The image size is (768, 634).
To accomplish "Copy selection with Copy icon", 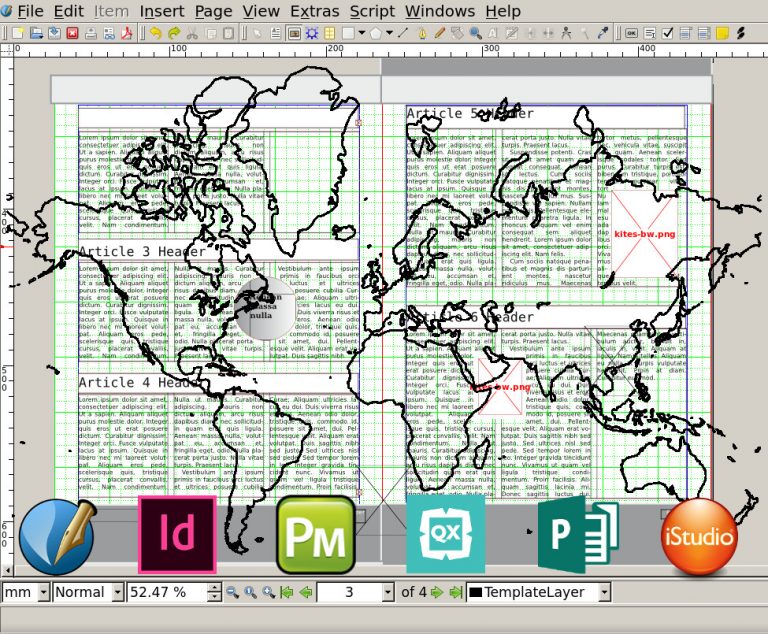I will (211, 33).
